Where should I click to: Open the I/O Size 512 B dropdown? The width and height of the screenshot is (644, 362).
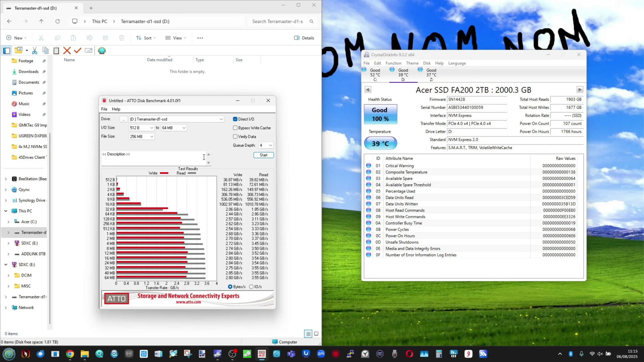141,128
